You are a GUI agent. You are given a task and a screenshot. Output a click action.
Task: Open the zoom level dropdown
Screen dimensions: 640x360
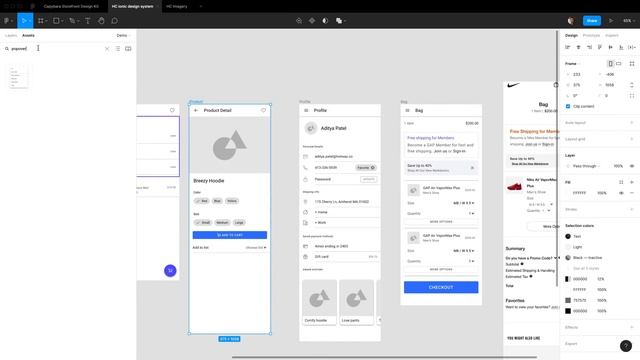pyautogui.click(x=628, y=21)
